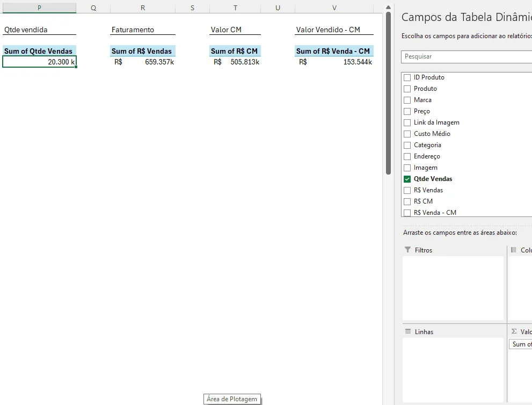
Task: Enable the Produto field checkbox
Action: [x=407, y=89]
